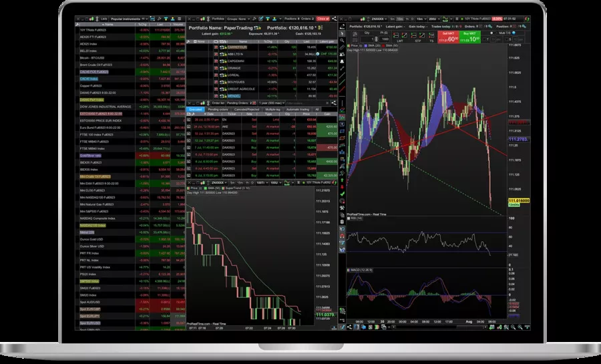The width and height of the screenshot is (601, 364).
Task: Click the horizontal scrollbar under main chart
Action: (441, 327)
